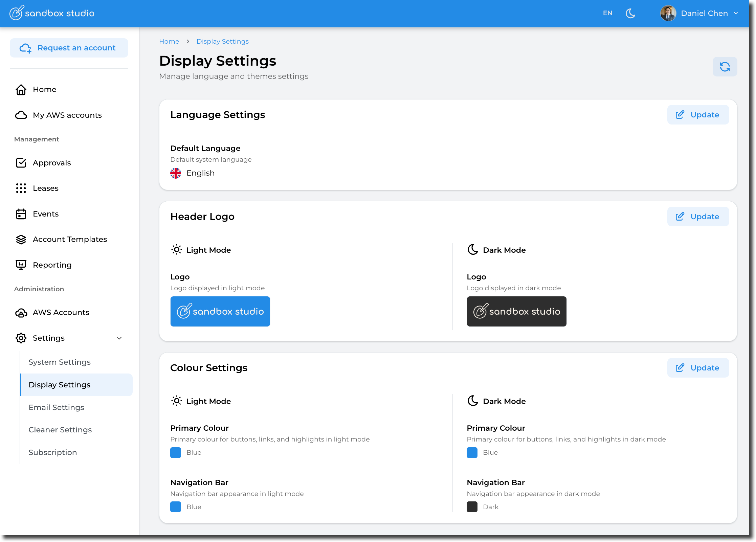Open the EN language selector

point(607,13)
